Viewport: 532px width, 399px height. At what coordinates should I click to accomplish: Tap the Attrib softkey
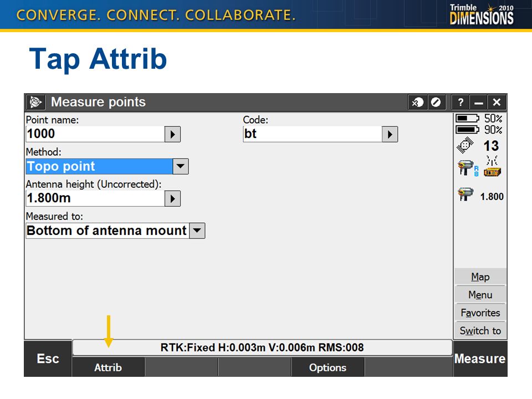coord(108,367)
